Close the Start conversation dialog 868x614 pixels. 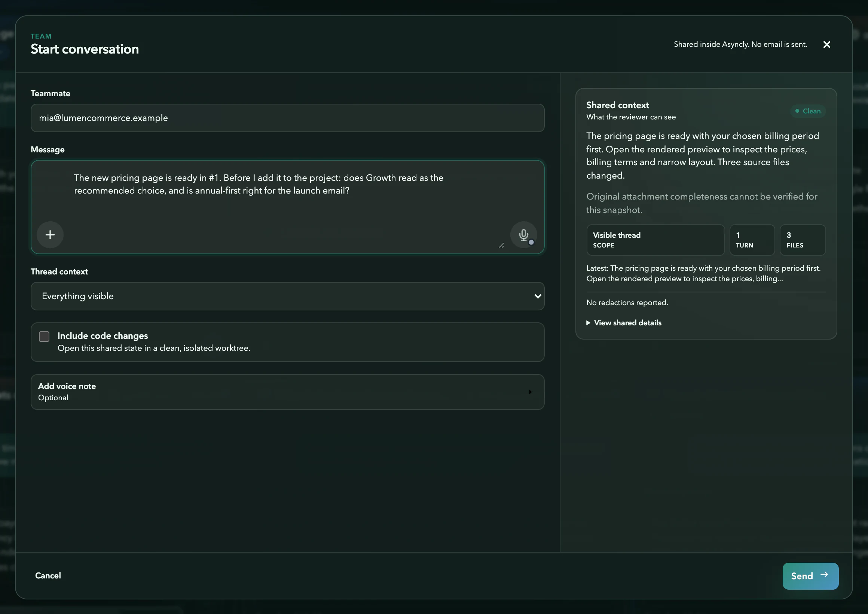coord(827,45)
